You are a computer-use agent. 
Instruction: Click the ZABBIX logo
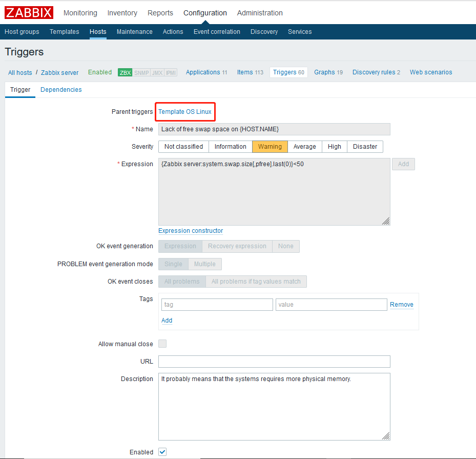pos(29,13)
